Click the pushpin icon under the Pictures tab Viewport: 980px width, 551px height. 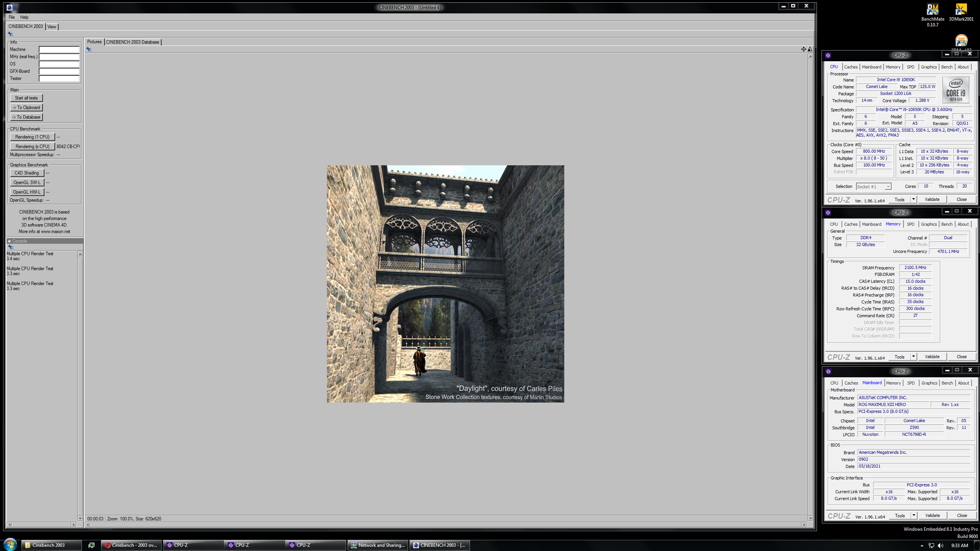(x=89, y=49)
